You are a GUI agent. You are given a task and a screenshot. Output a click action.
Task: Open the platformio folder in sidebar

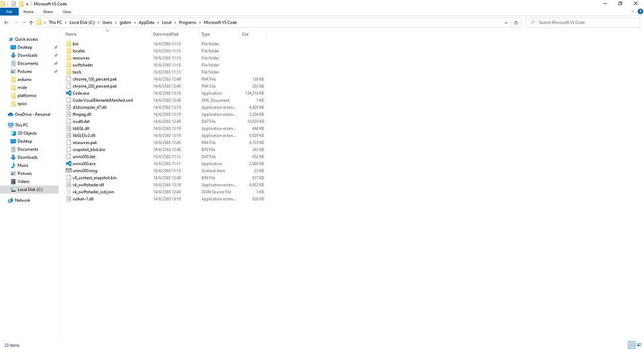pos(27,96)
